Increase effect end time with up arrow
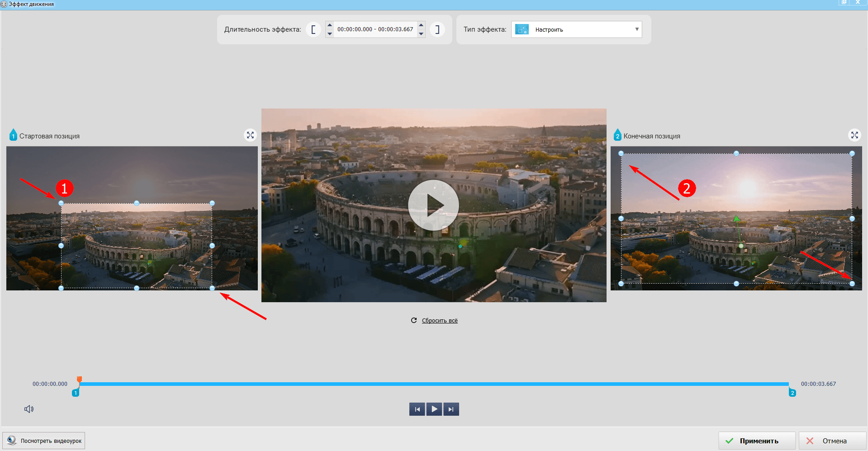 421,25
